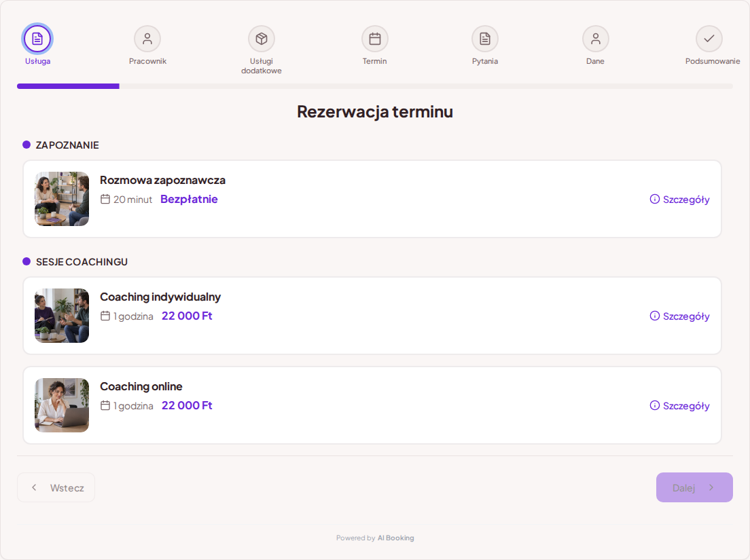Go back with the Wstecz button
750x560 pixels.
pyautogui.click(x=56, y=487)
